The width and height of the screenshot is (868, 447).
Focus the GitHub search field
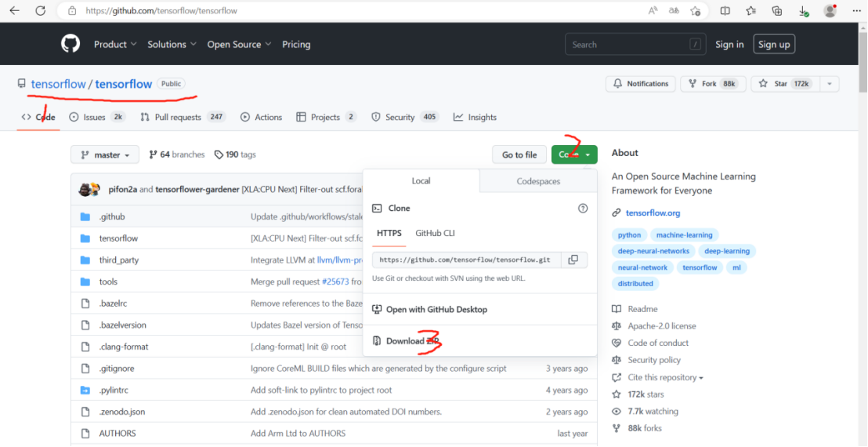(x=635, y=45)
